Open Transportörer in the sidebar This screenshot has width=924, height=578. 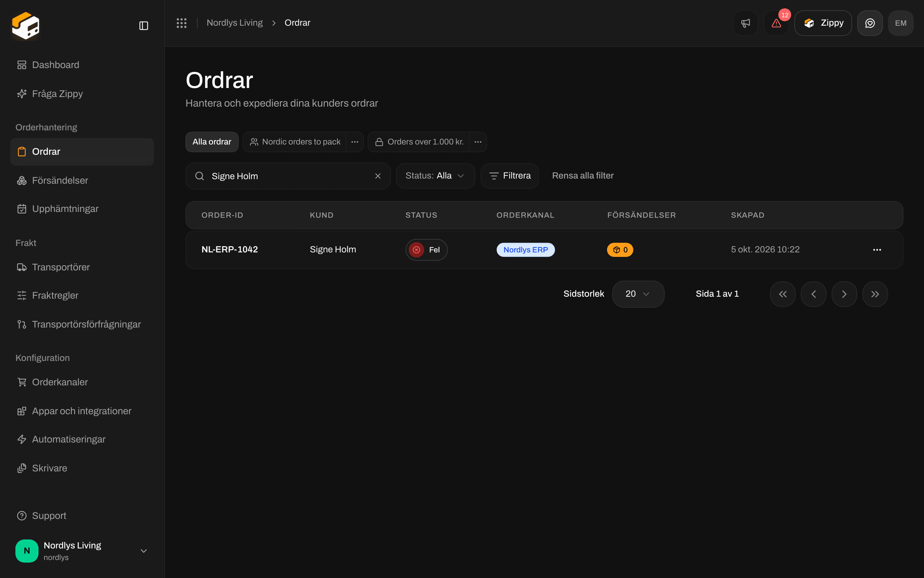82,267
